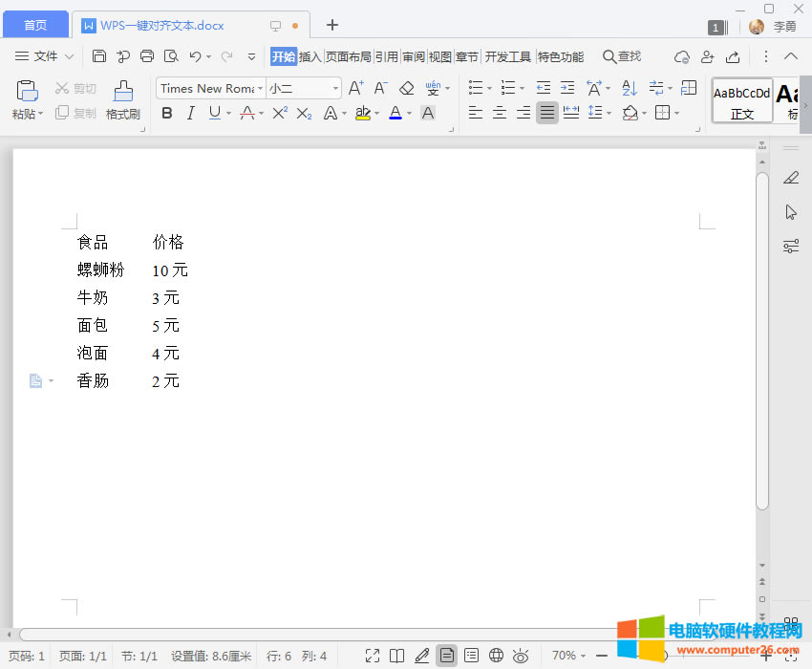The image size is (812, 669).
Task: Click the sort A-Z icon
Action: pos(629,88)
